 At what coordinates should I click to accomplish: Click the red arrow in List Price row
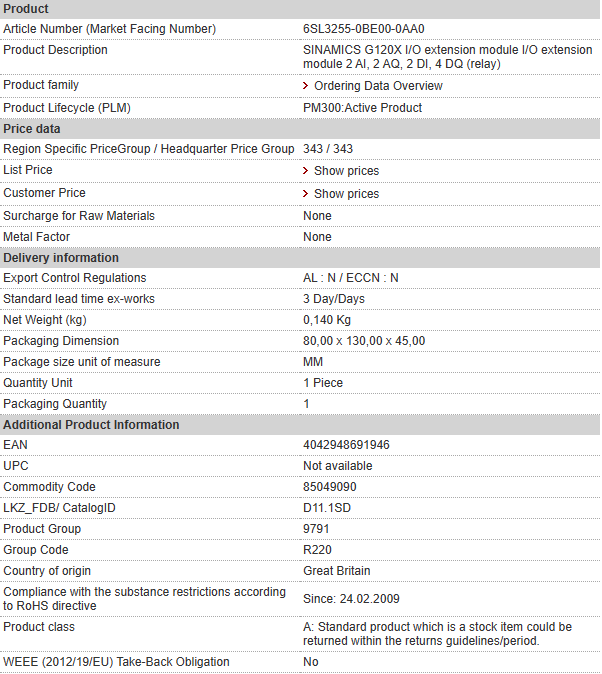(305, 171)
